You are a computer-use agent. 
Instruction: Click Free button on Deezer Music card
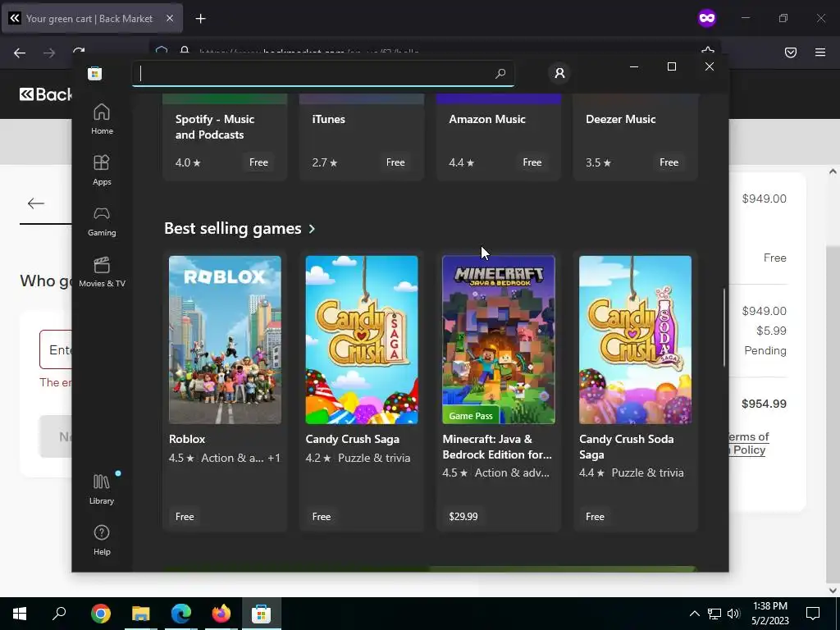(669, 162)
